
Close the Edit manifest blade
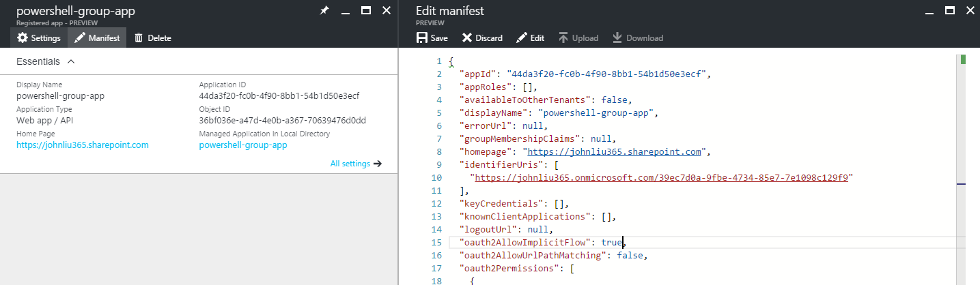968,11
